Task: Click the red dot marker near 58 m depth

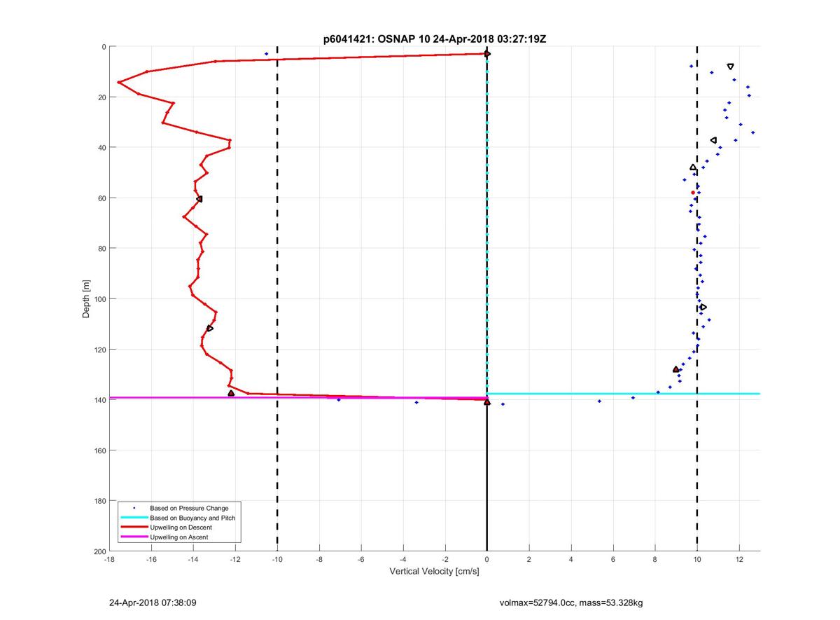Action: (693, 193)
